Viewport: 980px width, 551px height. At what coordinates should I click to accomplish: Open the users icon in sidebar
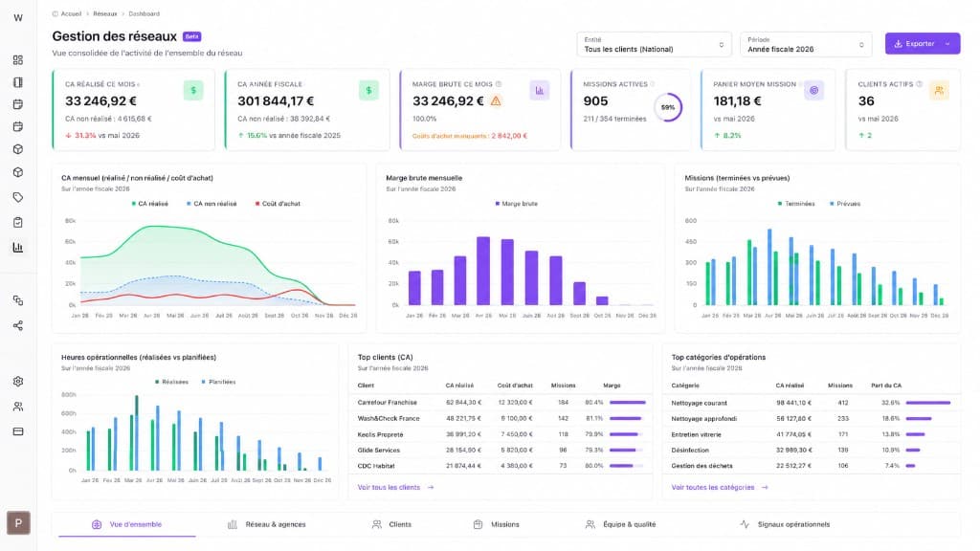pos(18,407)
